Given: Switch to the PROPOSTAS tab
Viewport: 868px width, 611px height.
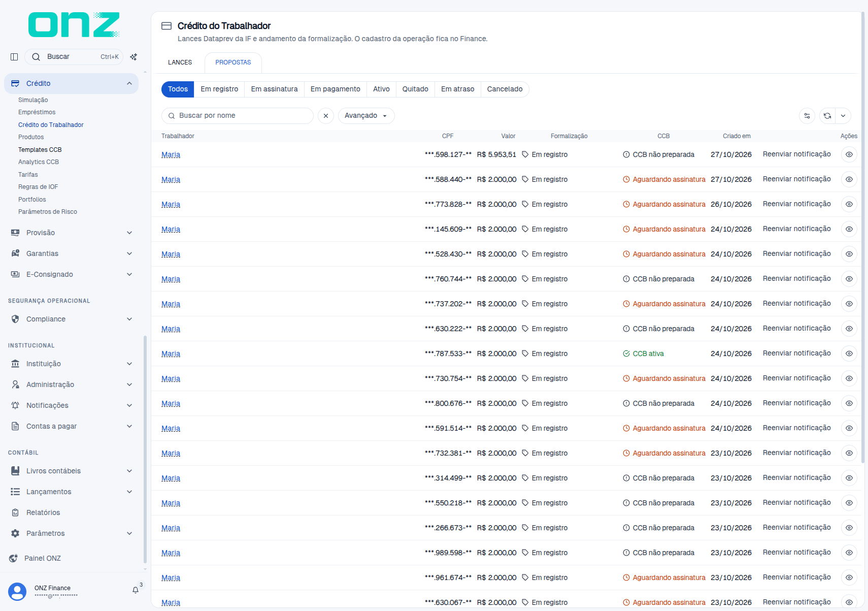Looking at the screenshot, I should pyautogui.click(x=233, y=62).
